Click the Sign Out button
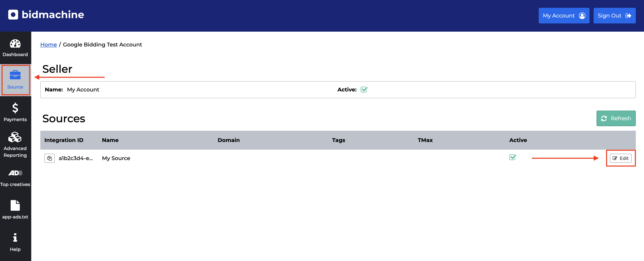 pyautogui.click(x=614, y=15)
